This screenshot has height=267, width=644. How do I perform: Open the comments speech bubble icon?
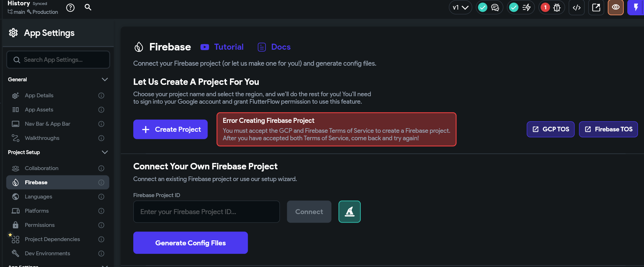click(x=495, y=7)
